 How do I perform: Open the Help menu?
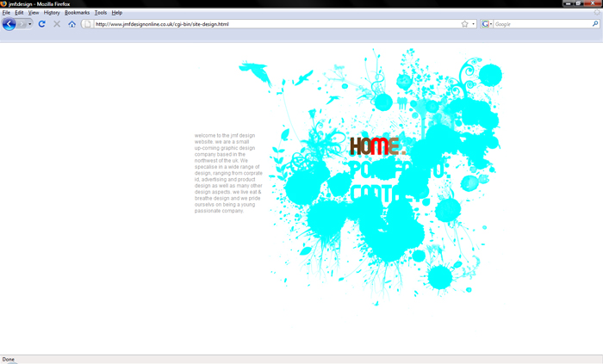(x=117, y=13)
